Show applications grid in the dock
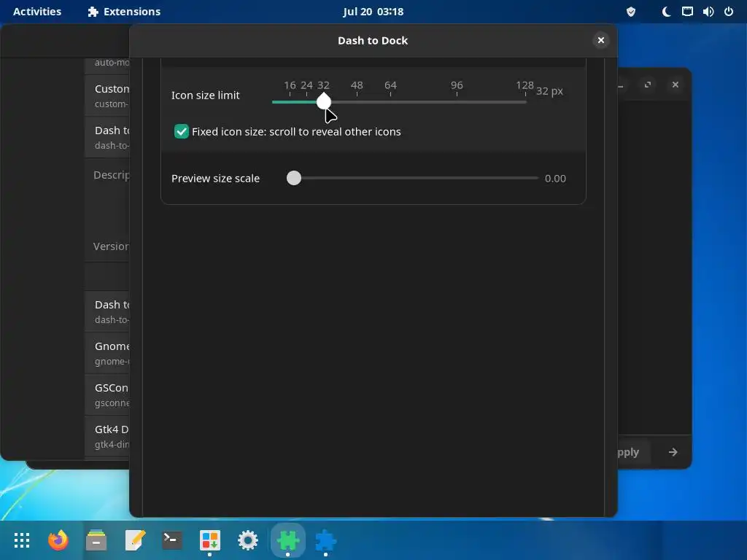This screenshot has height=560, width=747. pyautogui.click(x=21, y=540)
